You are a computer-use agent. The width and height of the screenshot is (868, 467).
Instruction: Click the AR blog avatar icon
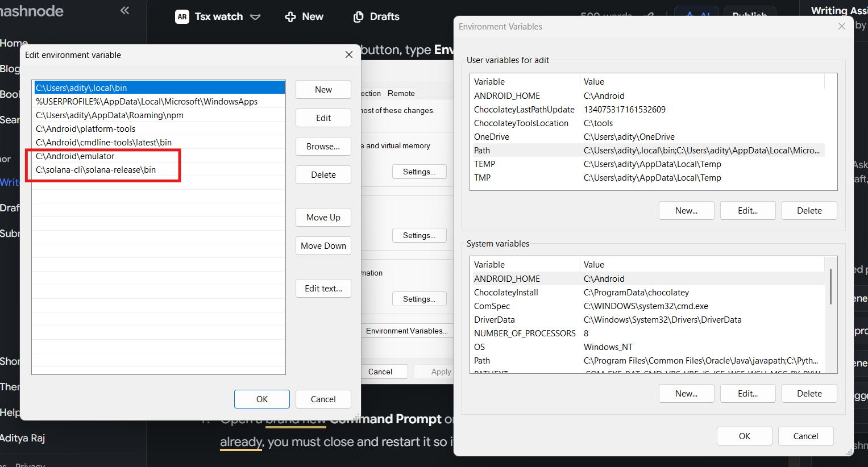point(182,16)
